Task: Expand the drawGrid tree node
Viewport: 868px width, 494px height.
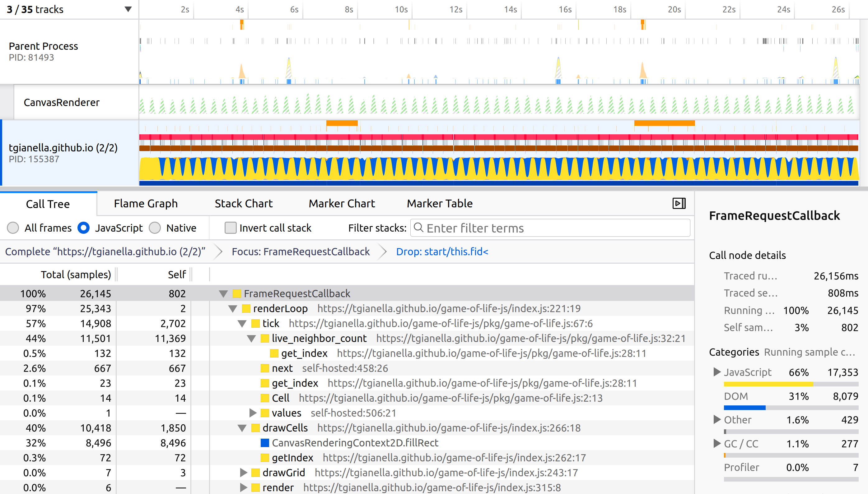Action: point(243,473)
